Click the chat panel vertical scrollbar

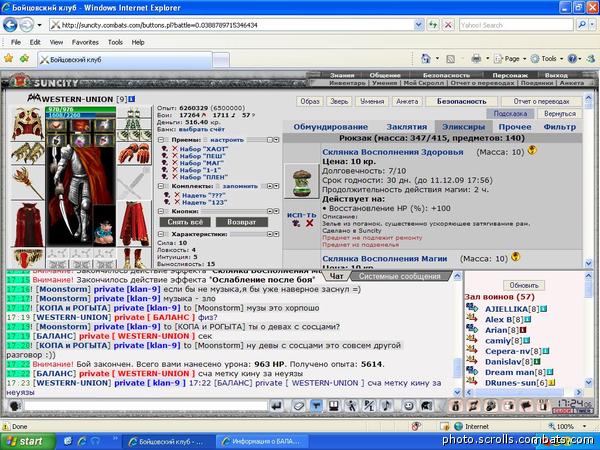[457, 333]
